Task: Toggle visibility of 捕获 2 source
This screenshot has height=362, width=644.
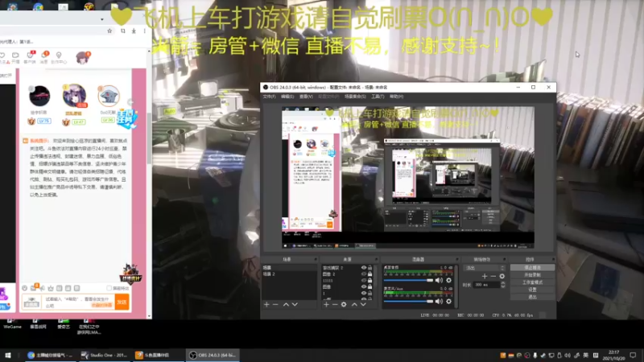Action: click(364, 268)
